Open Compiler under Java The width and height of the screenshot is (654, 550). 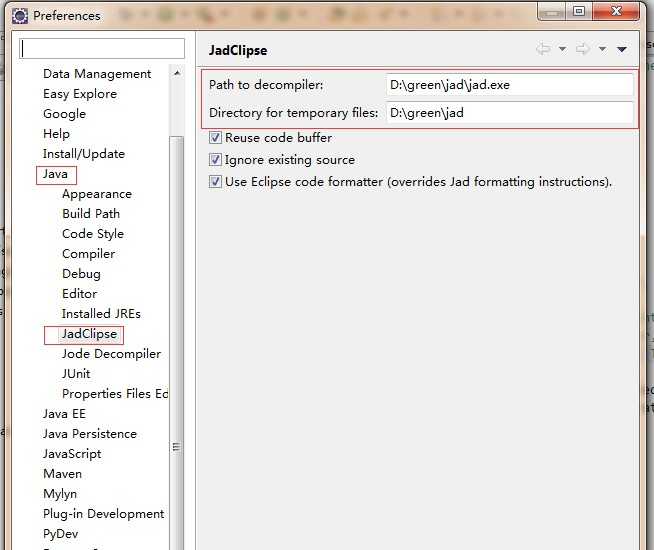pyautogui.click(x=88, y=254)
